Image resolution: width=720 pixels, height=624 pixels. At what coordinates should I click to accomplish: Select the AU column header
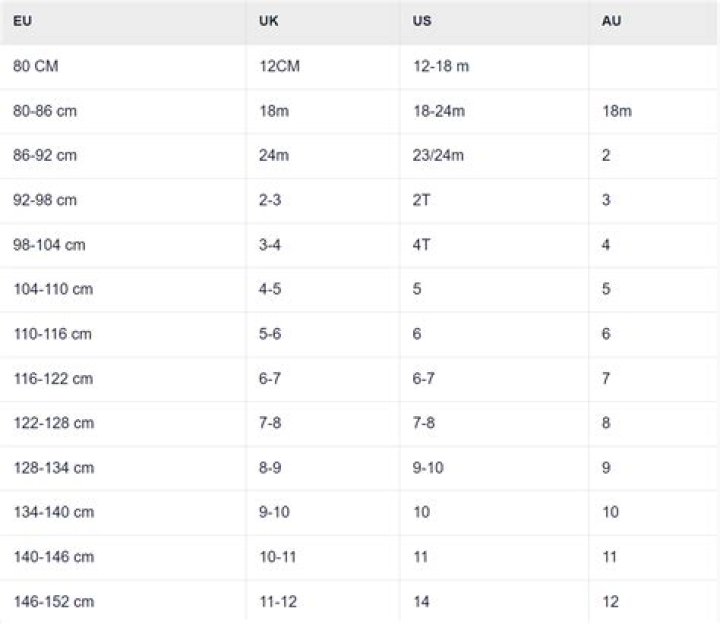pyautogui.click(x=611, y=21)
